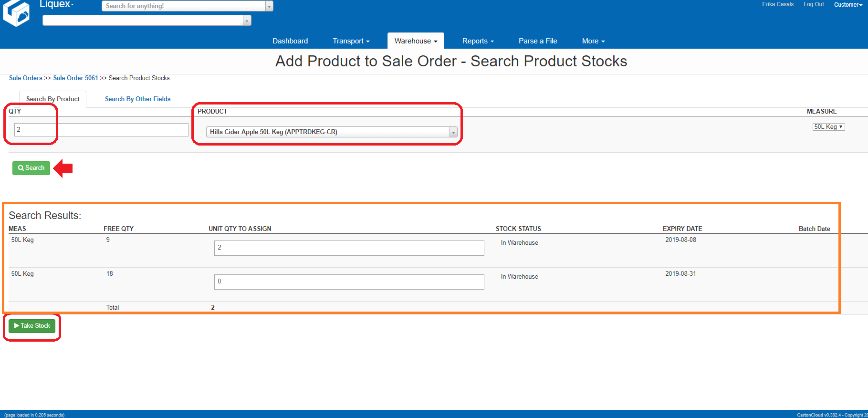Open the Warehouse menu
Image resolution: width=868 pixels, height=418 pixels.
(x=416, y=41)
